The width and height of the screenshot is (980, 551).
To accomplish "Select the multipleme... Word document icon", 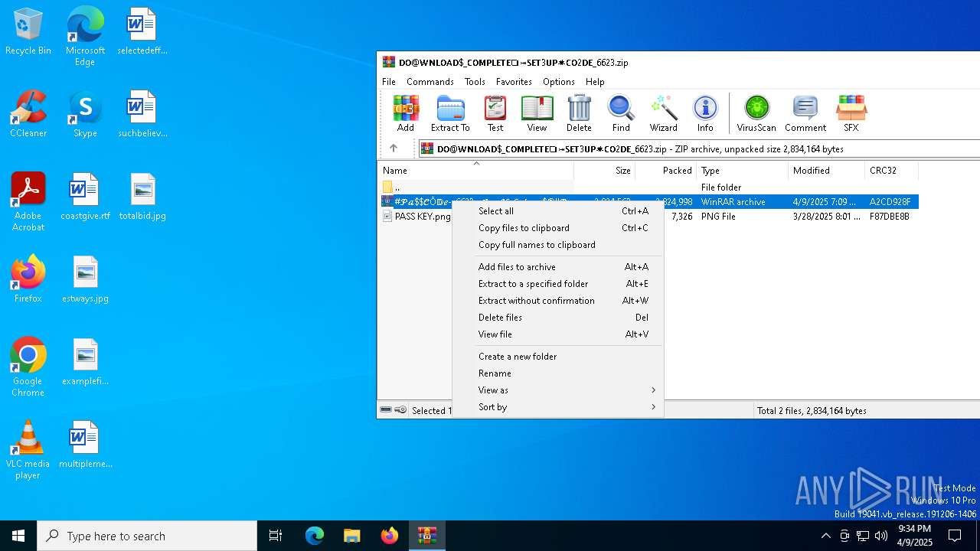I will click(x=85, y=445).
